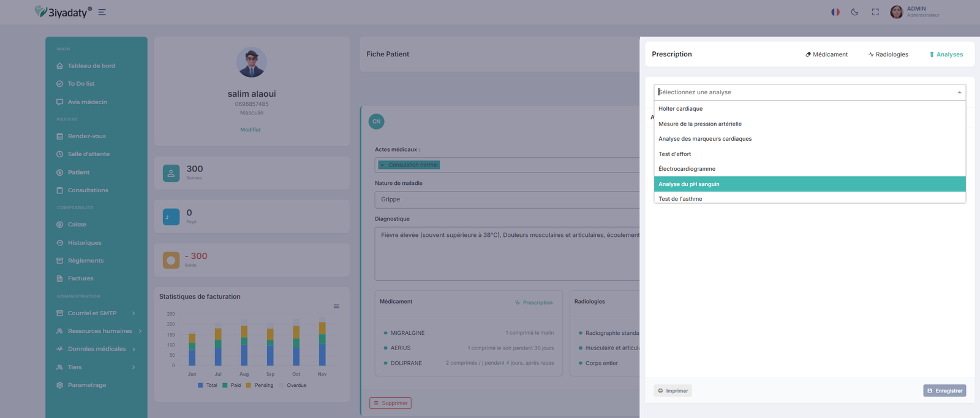Click the CN consultation badge
980x418 pixels.
point(376,122)
